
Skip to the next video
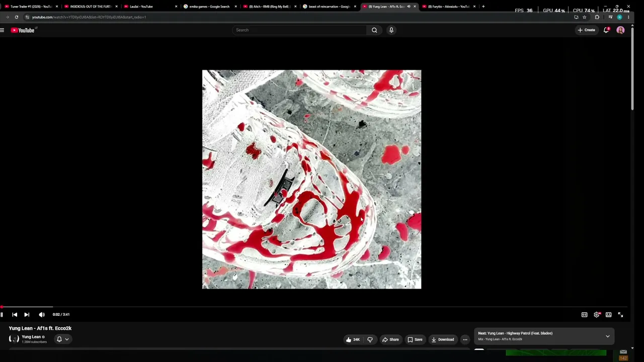tap(27, 315)
